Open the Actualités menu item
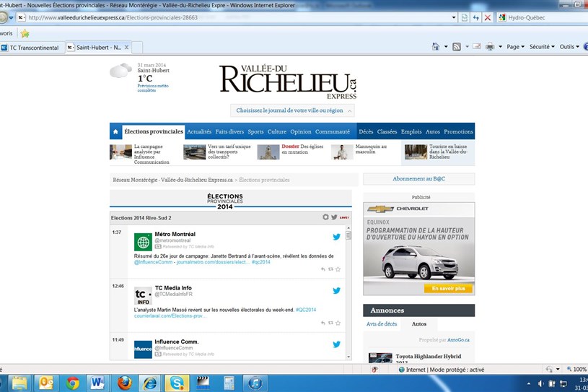The width and height of the screenshot is (588, 392). pyautogui.click(x=199, y=131)
